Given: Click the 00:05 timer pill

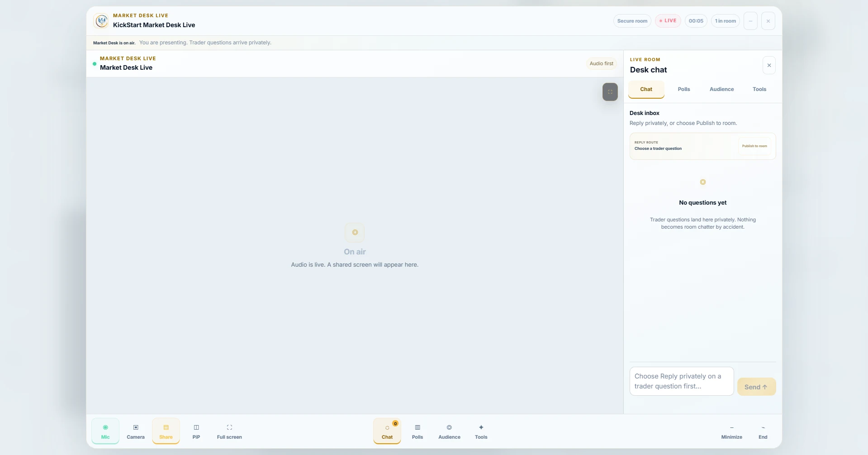Looking at the screenshot, I should point(696,21).
